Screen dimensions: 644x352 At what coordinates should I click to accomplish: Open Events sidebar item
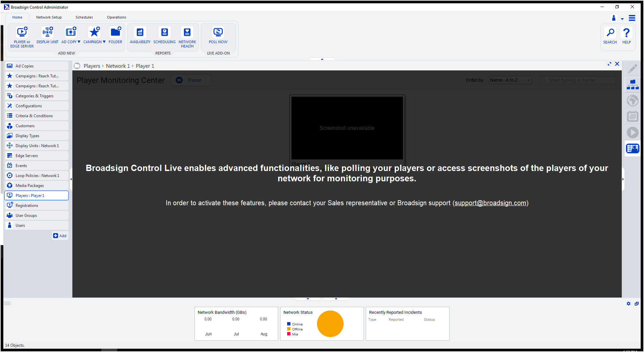[x=37, y=166]
